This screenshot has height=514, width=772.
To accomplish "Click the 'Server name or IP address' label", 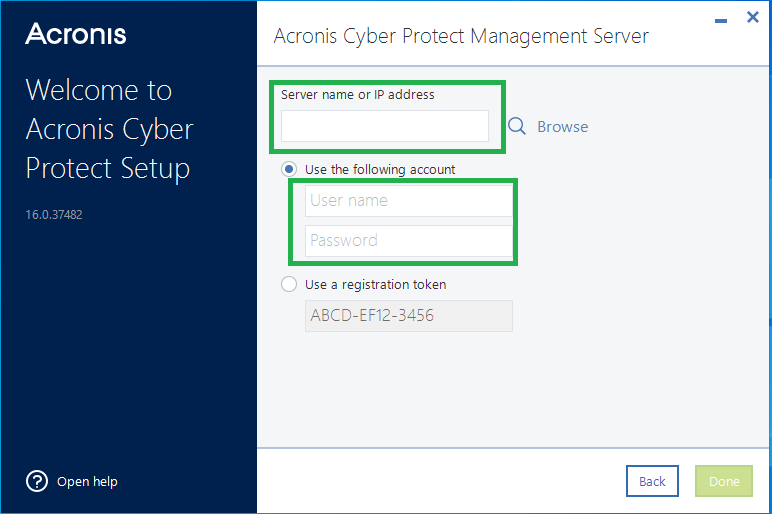I will coord(358,95).
